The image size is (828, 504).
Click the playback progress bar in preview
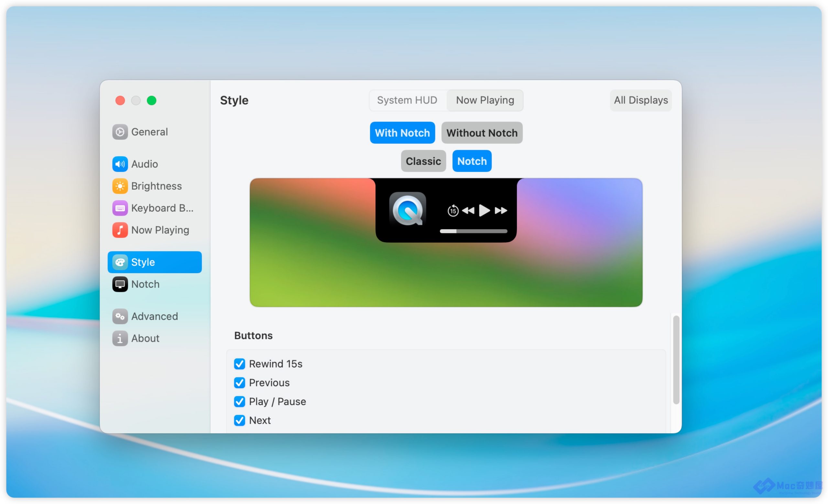[x=473, y=231]
